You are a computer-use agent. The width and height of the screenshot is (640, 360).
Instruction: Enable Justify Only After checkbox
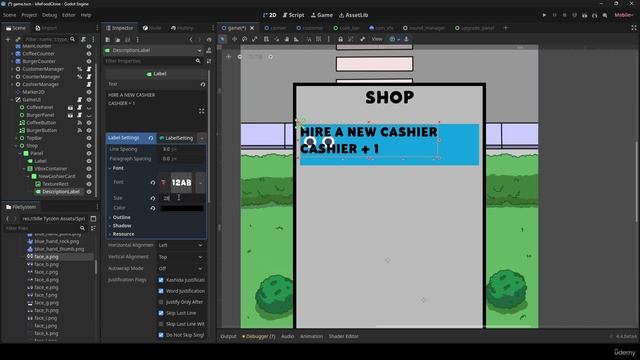coord(161,302)
